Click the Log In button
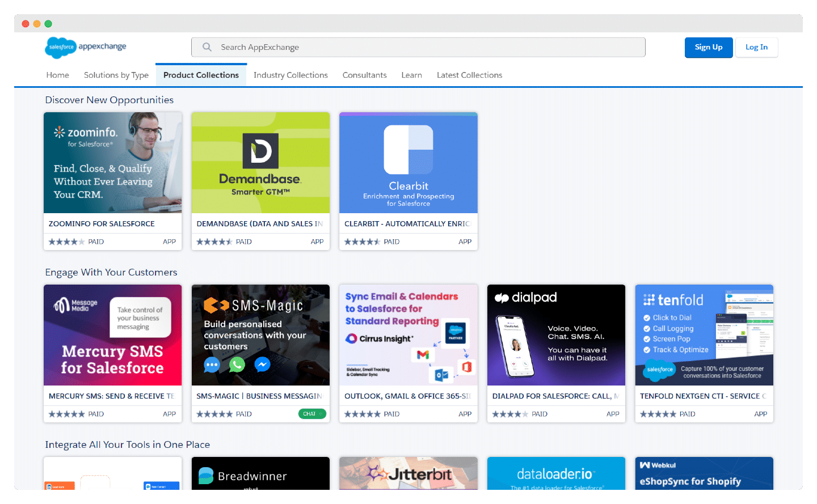Viewport: 817px width, 504px height. pos(756,47)
